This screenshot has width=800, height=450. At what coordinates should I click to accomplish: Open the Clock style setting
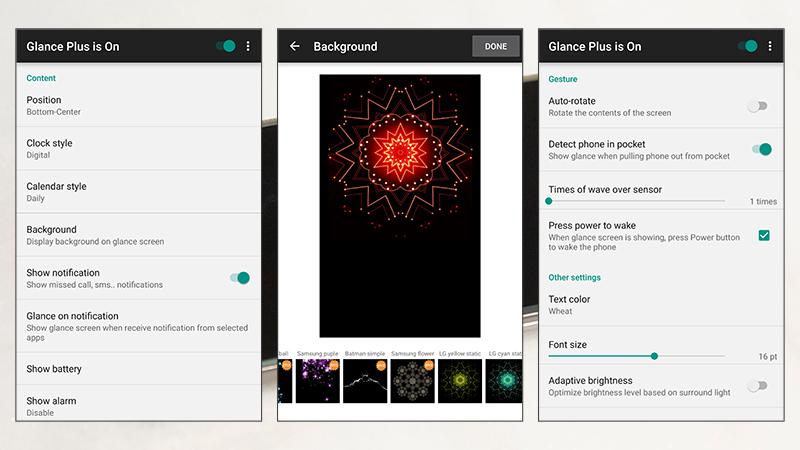[139, 148]
